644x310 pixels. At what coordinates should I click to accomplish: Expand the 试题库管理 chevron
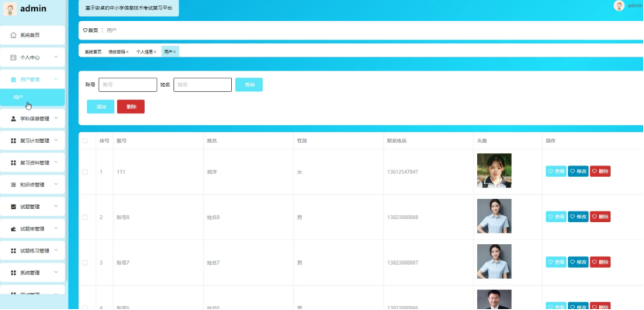click(x=57, y=228)
